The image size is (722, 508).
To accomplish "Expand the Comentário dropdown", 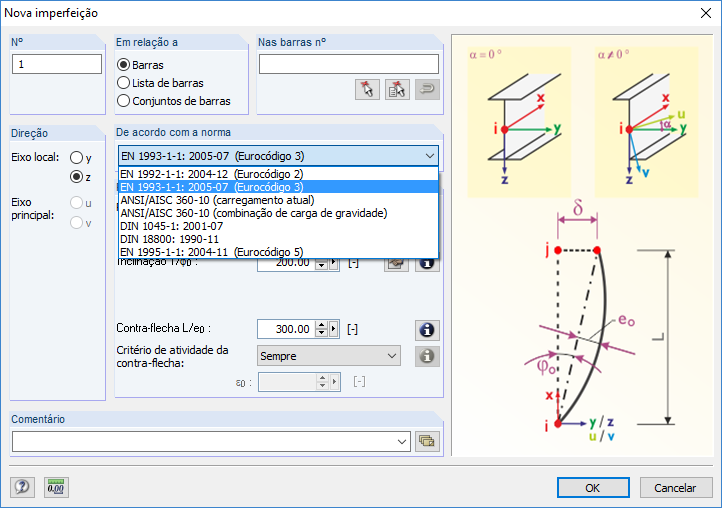I will [402, 442].
